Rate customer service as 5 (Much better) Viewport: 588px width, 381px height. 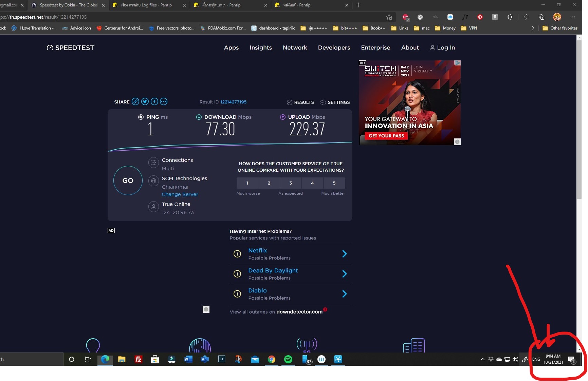(334, 183)
